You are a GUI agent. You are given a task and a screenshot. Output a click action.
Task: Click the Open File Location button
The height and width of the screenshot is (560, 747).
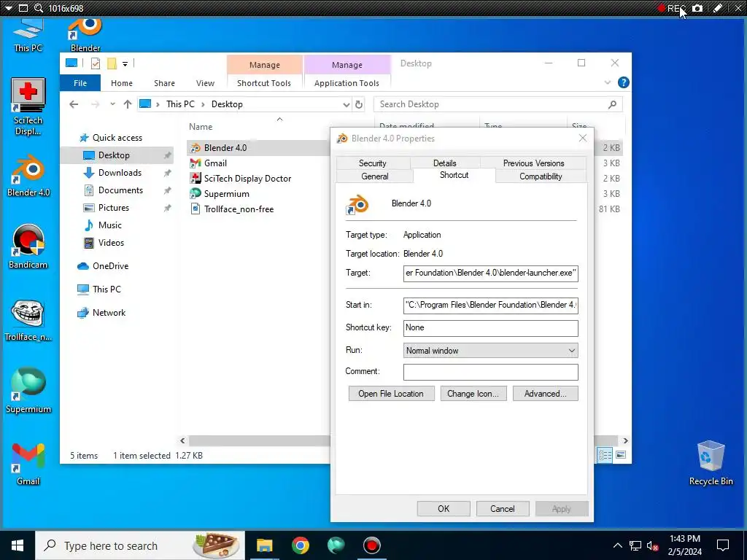click(391, 393)
